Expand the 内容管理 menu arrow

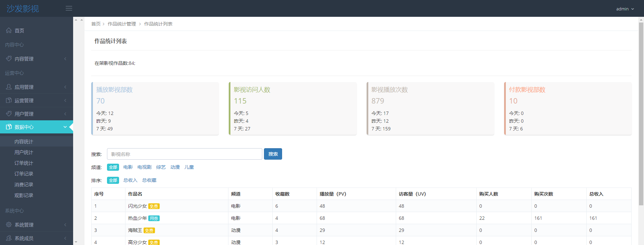(65, 59)
